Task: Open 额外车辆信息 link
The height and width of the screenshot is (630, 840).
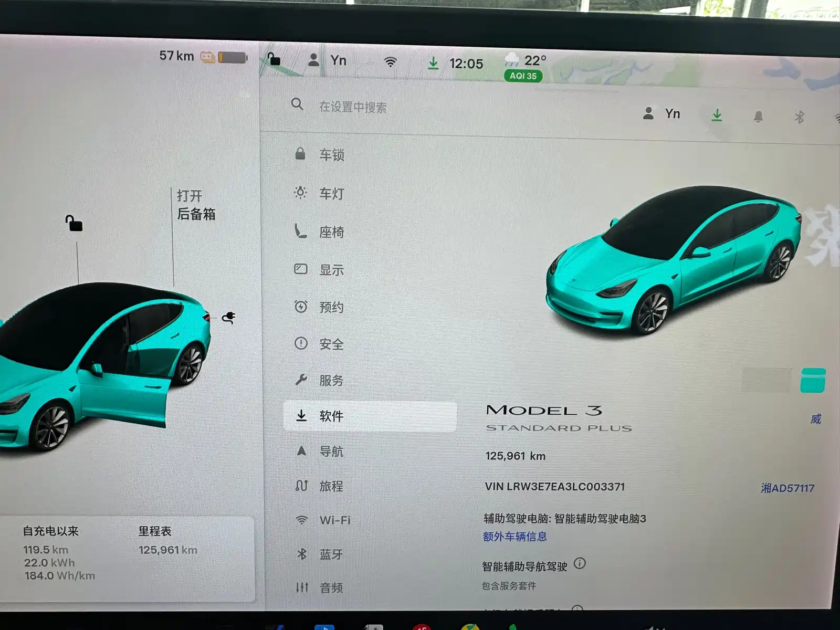Action: click(514, 537)
